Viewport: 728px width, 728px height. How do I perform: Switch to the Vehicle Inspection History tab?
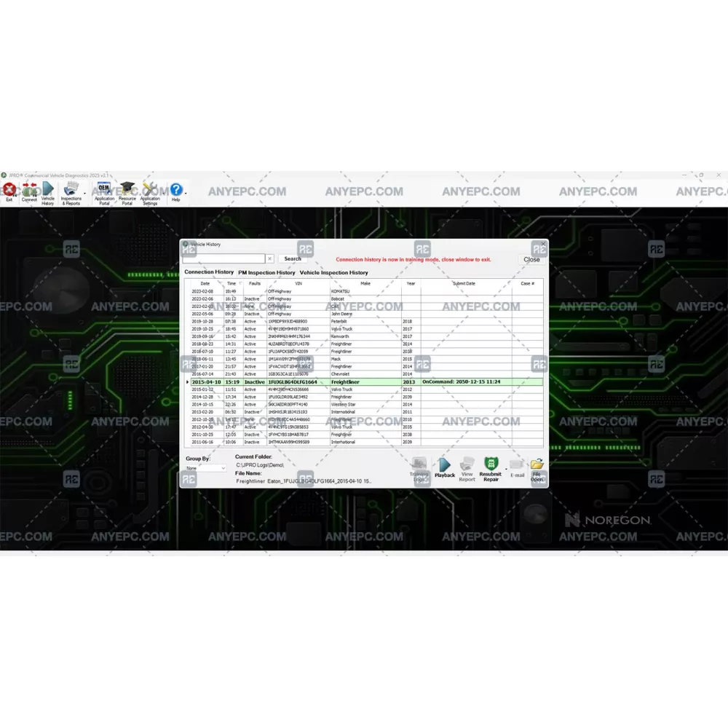pyautogui.click(x=333, y=272)
